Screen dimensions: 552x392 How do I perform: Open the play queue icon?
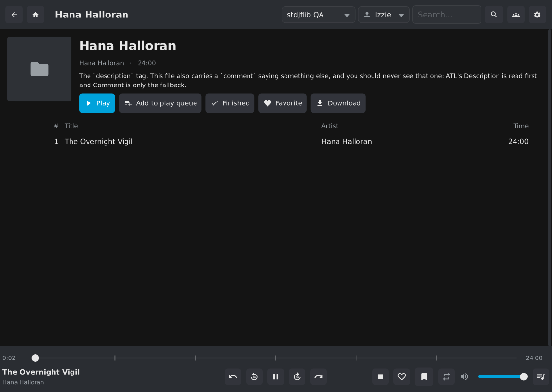(541, 376)
